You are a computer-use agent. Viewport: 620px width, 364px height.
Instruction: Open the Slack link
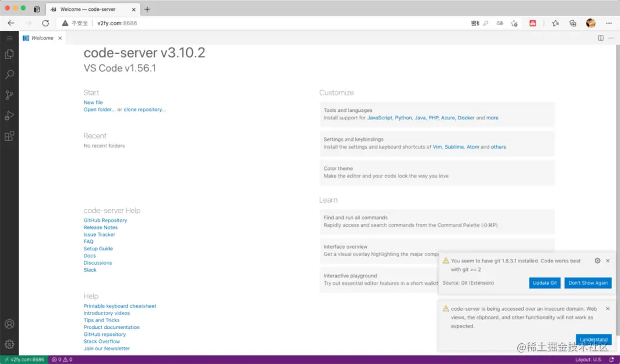point(90,270)
